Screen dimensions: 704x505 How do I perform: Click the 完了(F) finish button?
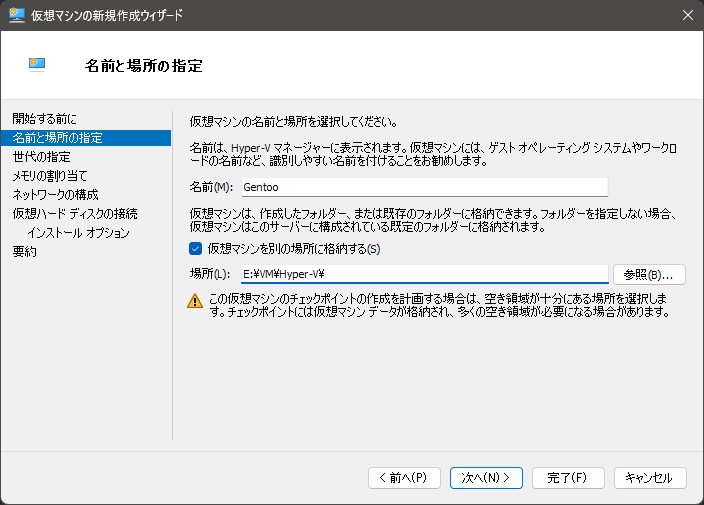click(568, 478)
